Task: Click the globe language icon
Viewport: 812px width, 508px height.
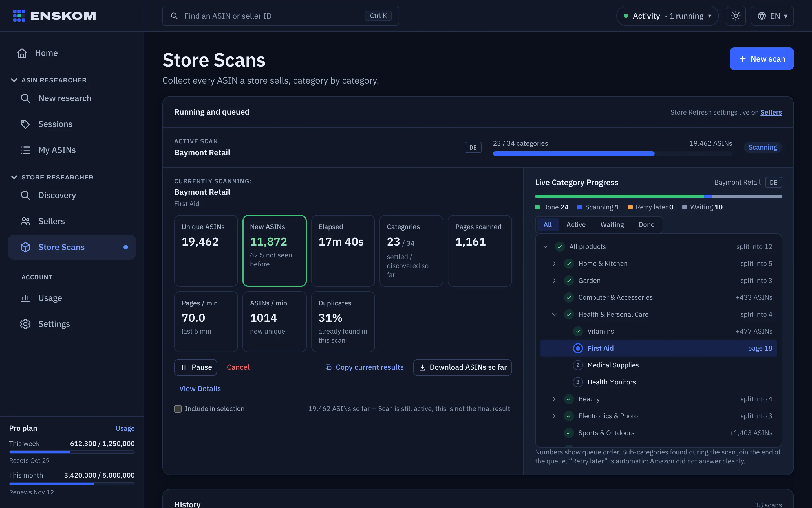Action: coord(762,16)
